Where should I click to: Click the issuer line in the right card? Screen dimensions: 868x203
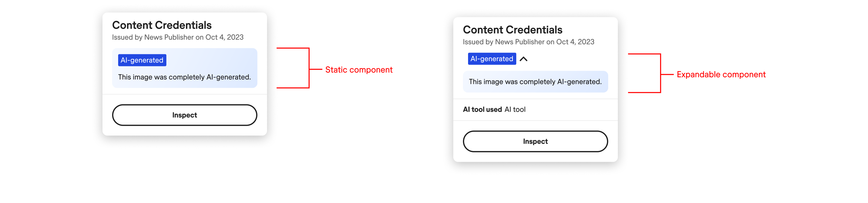[x=529, y=42]
